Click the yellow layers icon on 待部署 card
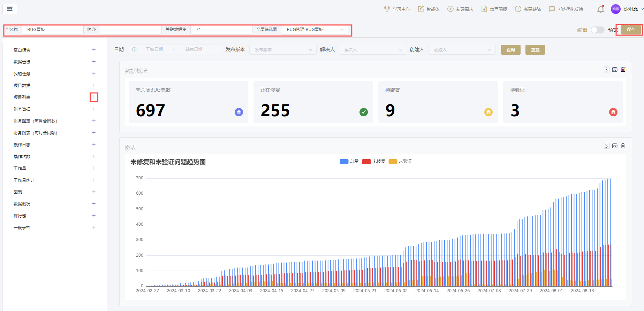644x311 pixels. tap(488, 112)
